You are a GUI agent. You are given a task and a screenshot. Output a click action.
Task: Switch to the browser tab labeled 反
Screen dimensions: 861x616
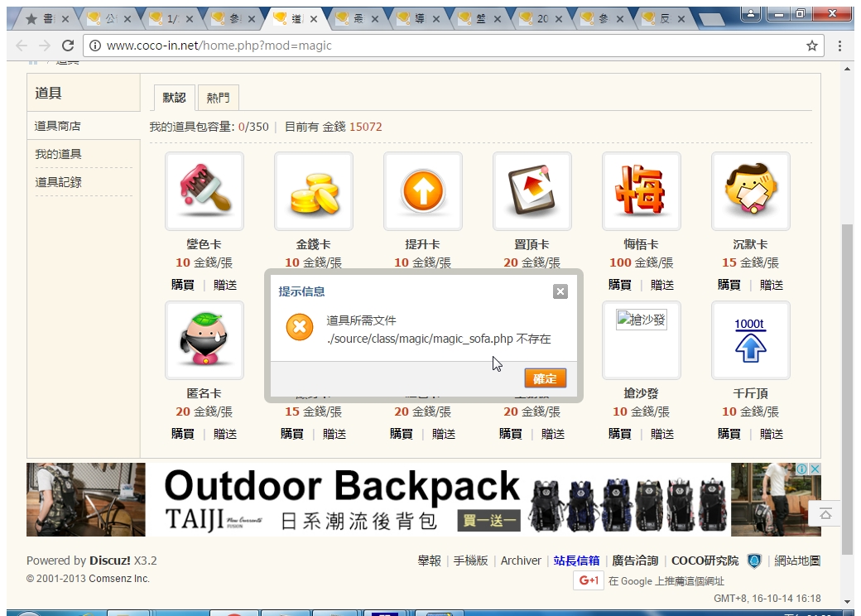click(665, 19)
